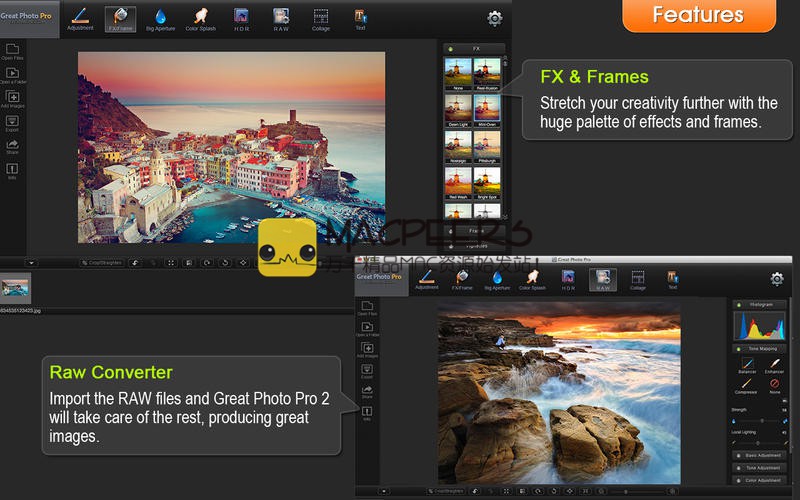Click Export in the seascape window sidebar

point(368,373)
